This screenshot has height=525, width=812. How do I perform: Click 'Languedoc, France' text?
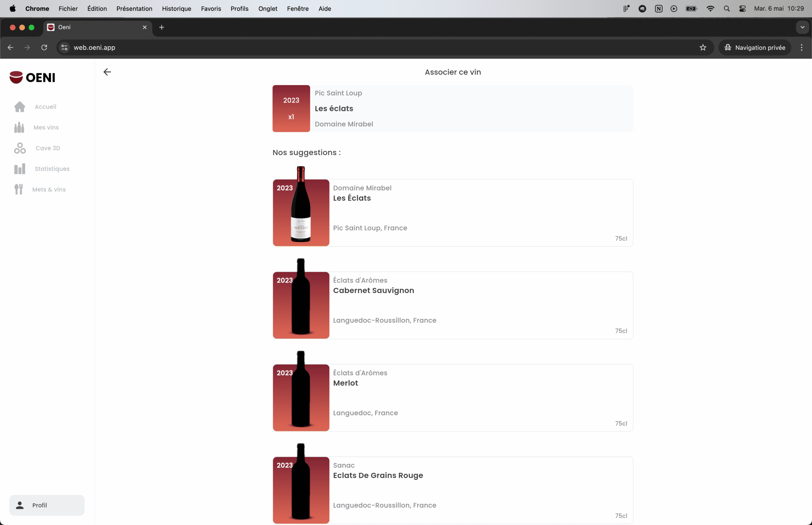pos(365,413)
